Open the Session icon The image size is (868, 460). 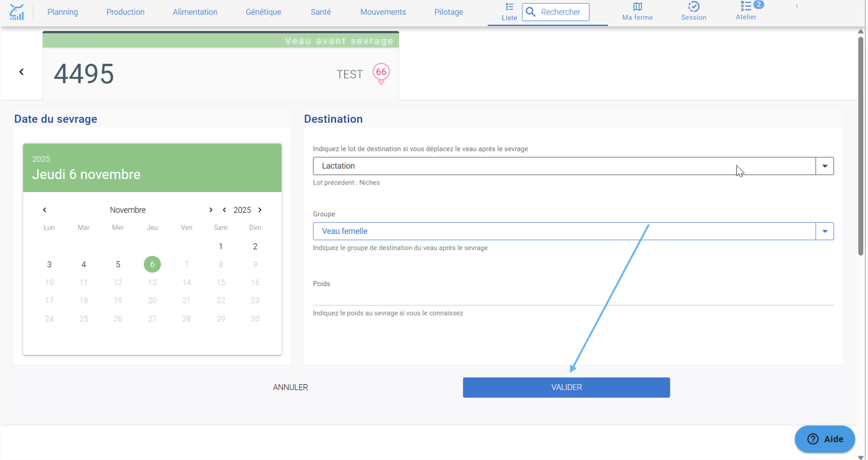pyautogui.click(x=693, y=12)
